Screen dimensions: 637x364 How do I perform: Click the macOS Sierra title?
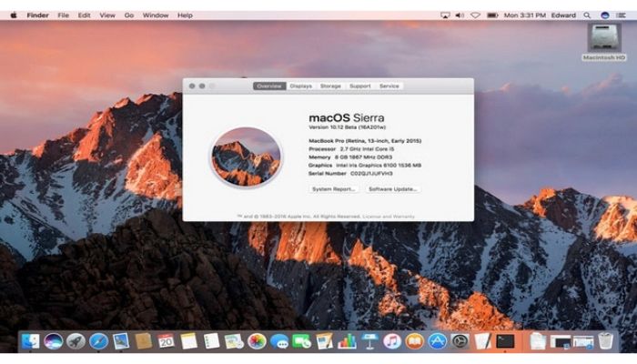click(x=347, y=117)
